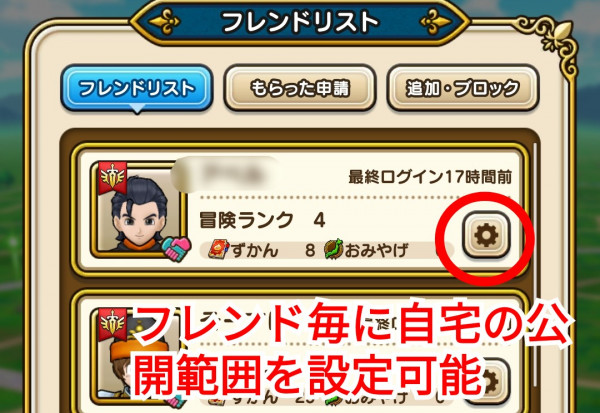
Task: Tap right fleur-de-lis ornament in title
Action: [x=435, y=21]
